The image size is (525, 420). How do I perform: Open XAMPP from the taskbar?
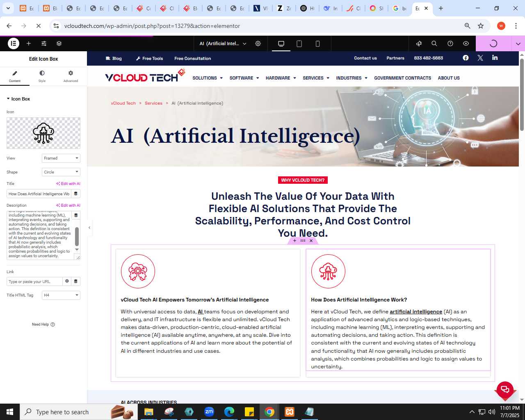(x=290, y=412)
